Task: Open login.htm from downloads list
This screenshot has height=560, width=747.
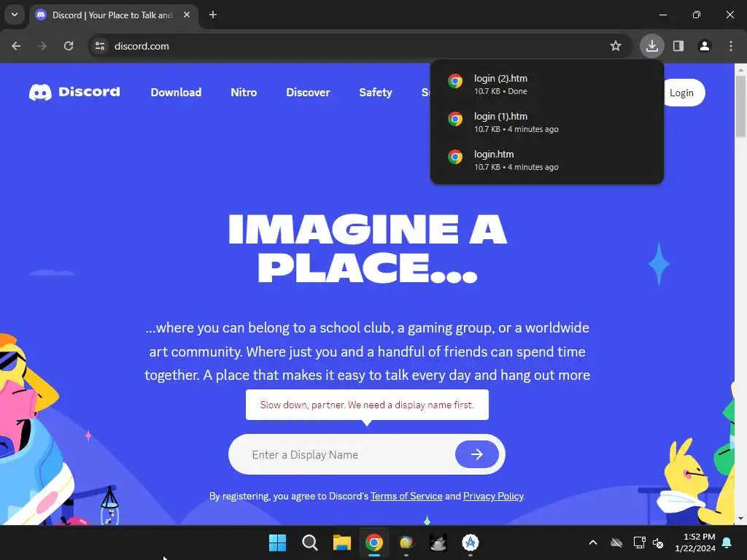Action: pyautogui.click(x=546, y=160)
